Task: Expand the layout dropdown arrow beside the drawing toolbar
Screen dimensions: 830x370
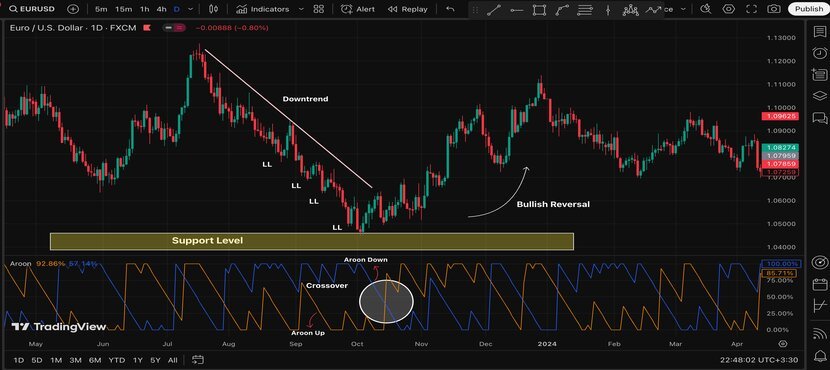Action: (x=683, y=9)
